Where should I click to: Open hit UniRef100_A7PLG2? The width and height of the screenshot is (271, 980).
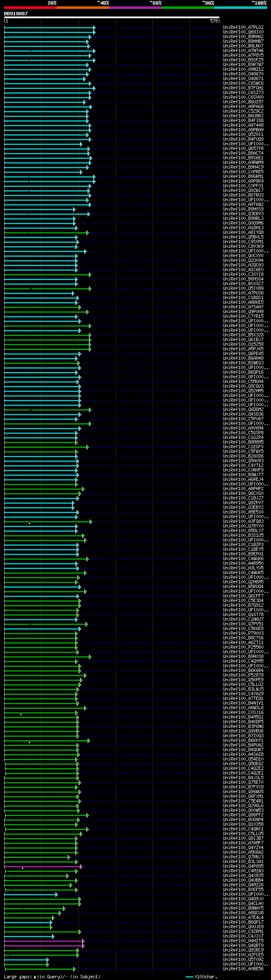(243, 28)
